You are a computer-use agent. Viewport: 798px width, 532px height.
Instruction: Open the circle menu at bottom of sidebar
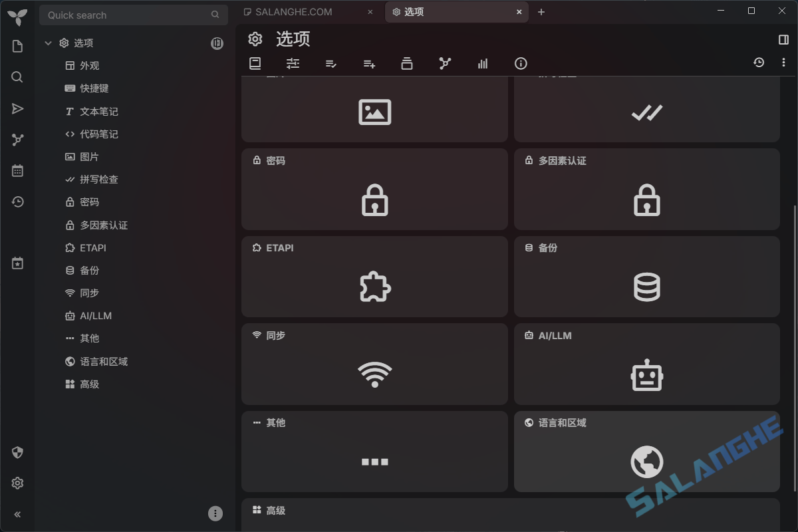point(215,513)
